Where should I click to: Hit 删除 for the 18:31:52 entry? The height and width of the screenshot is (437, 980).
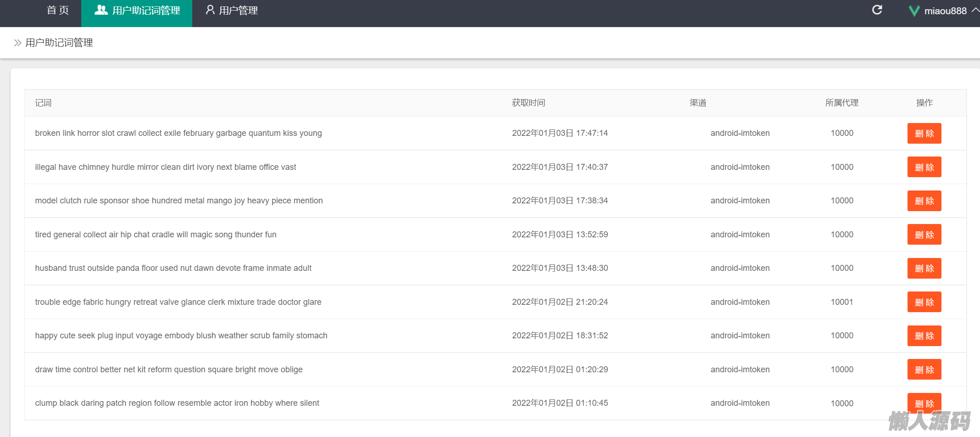pyautogui.click(x=924, y=336)
